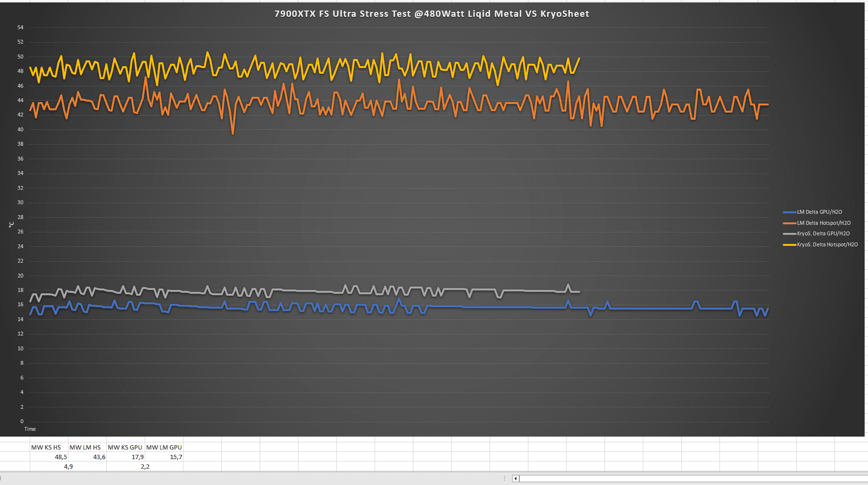Click the 0 label on vertical axis

[x=22, y=421]
